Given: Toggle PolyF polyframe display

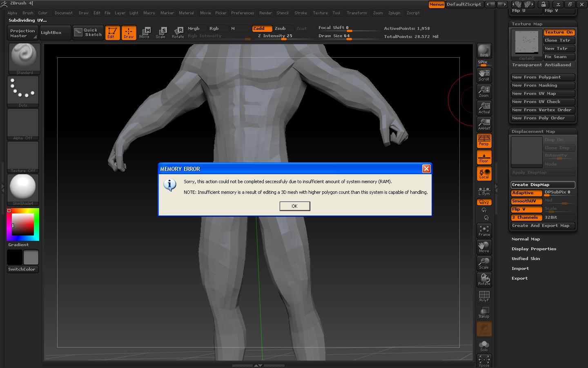Looking at the screenshot, I should click(484, 296).
